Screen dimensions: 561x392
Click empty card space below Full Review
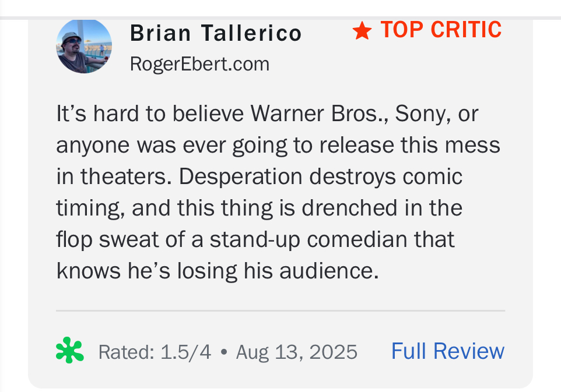click(448, 376)
